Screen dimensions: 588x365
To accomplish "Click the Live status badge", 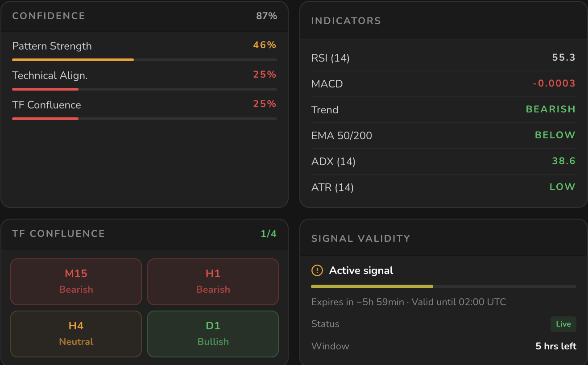I will pyautogui.click(x=563, y=324).
